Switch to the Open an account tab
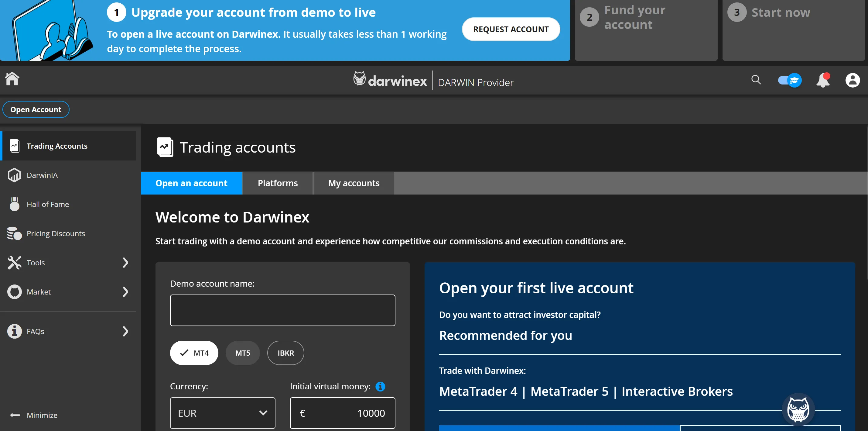 click(x=191, y=183)
